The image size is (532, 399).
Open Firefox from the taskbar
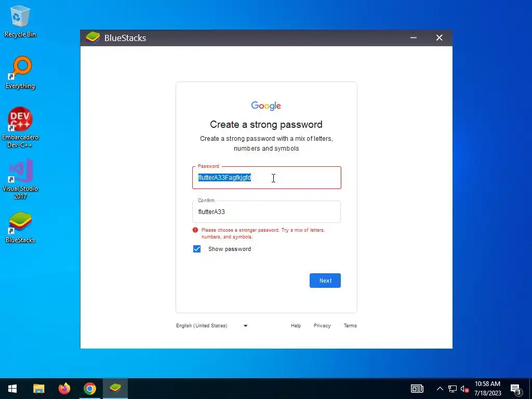pos(64,389)
